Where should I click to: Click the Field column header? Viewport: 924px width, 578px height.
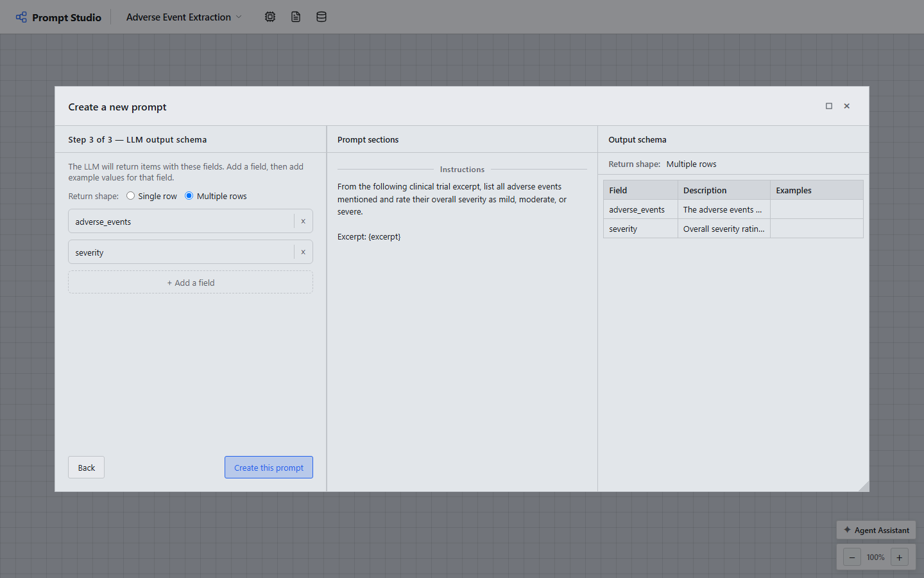click(x=640, y=190)
